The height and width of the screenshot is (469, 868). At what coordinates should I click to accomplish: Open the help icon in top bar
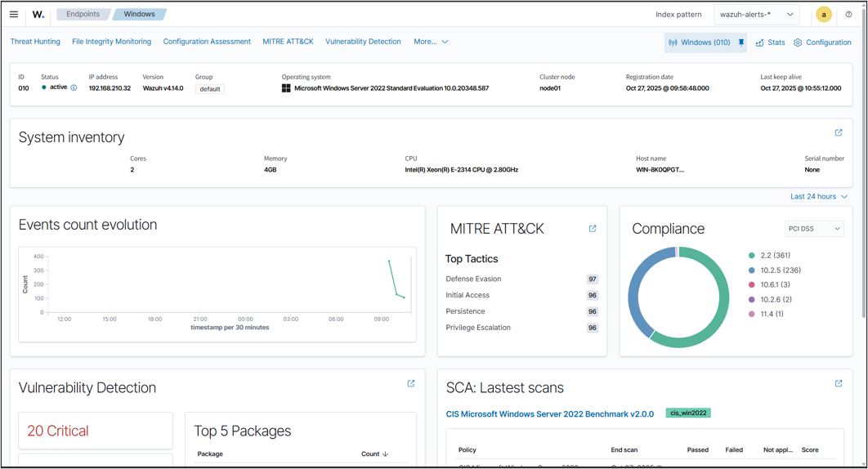[x=848, y=15]
